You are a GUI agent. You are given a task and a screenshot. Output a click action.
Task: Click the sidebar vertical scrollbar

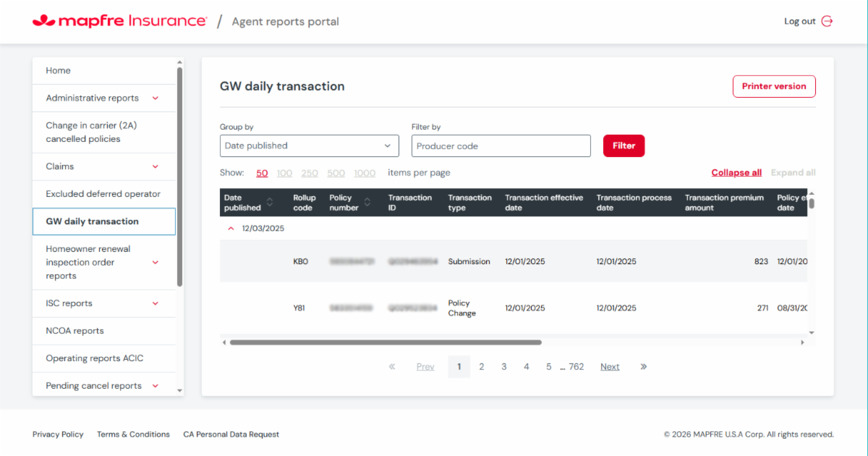pyautogui.click(x=179, y=177)
